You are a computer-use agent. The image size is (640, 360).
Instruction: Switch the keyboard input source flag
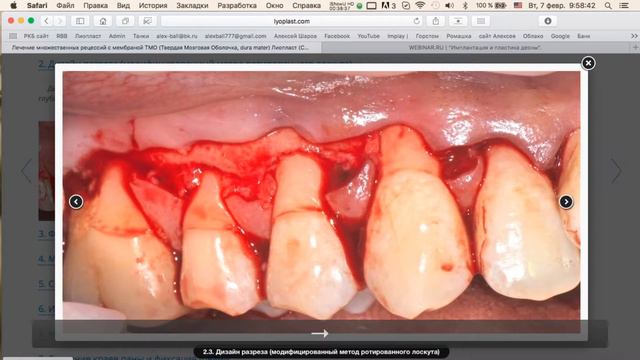tap(518, 6)
